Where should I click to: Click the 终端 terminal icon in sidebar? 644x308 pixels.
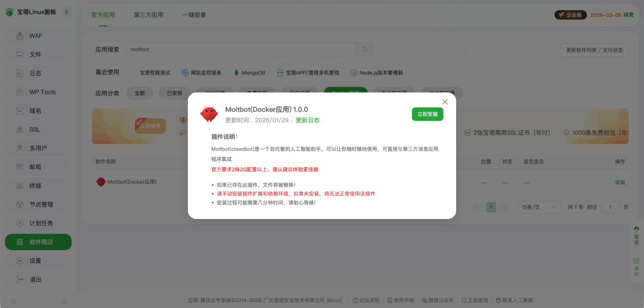point(19,186)
